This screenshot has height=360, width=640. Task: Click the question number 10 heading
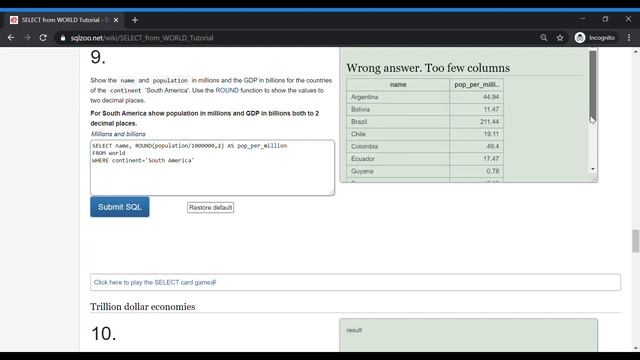tap(103, 333)
